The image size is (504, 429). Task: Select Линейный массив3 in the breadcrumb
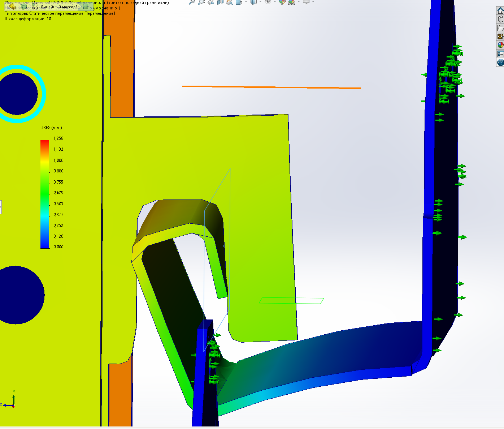tap(59, 7)
